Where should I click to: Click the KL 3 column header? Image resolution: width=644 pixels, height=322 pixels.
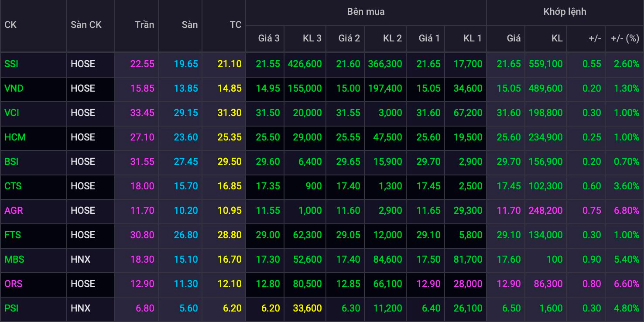click(312, 38)
